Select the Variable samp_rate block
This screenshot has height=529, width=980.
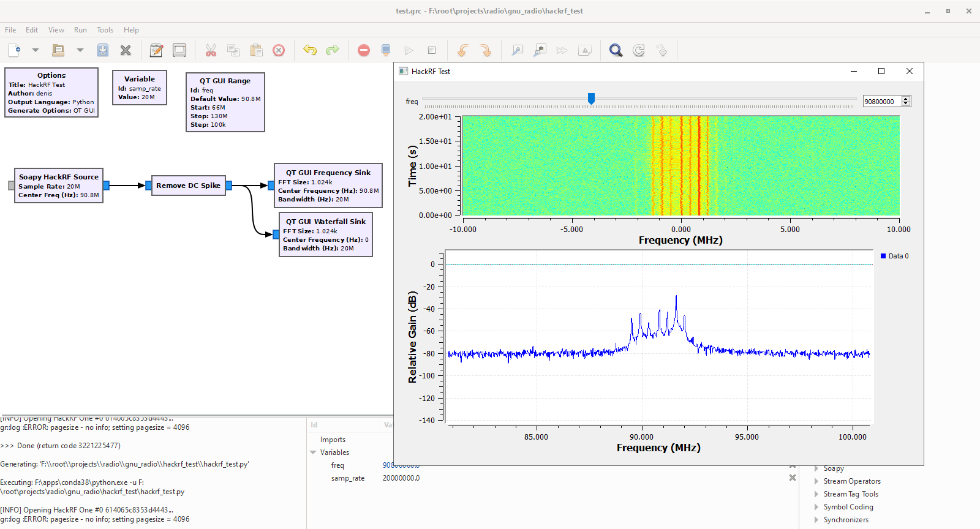[x=140, y=88]
